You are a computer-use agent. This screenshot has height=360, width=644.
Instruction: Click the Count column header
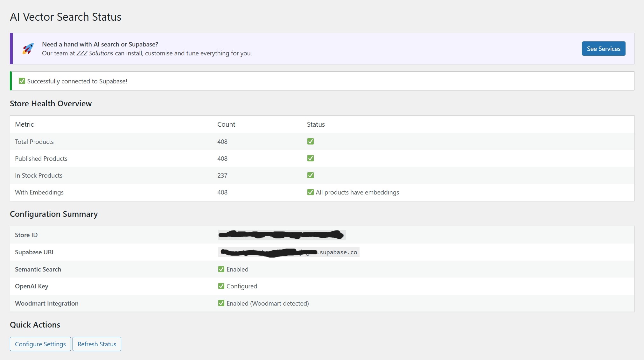[226, 124]
